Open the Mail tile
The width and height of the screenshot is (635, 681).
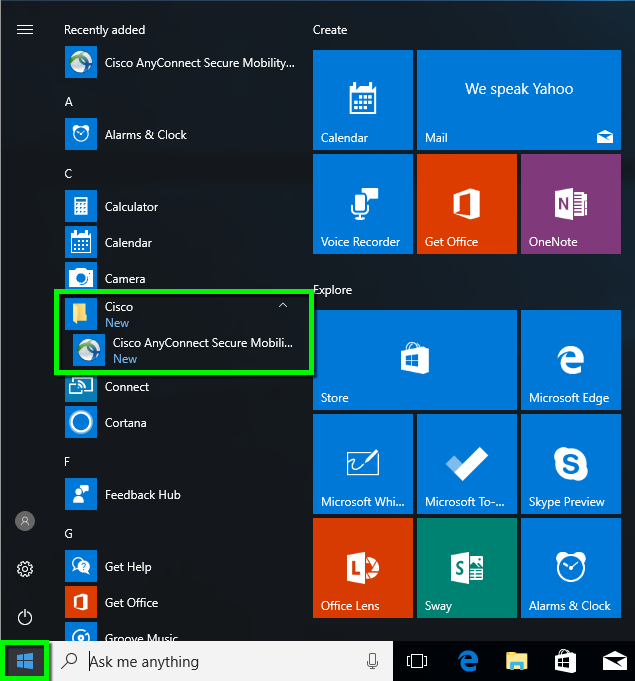[x=519, y=100]
